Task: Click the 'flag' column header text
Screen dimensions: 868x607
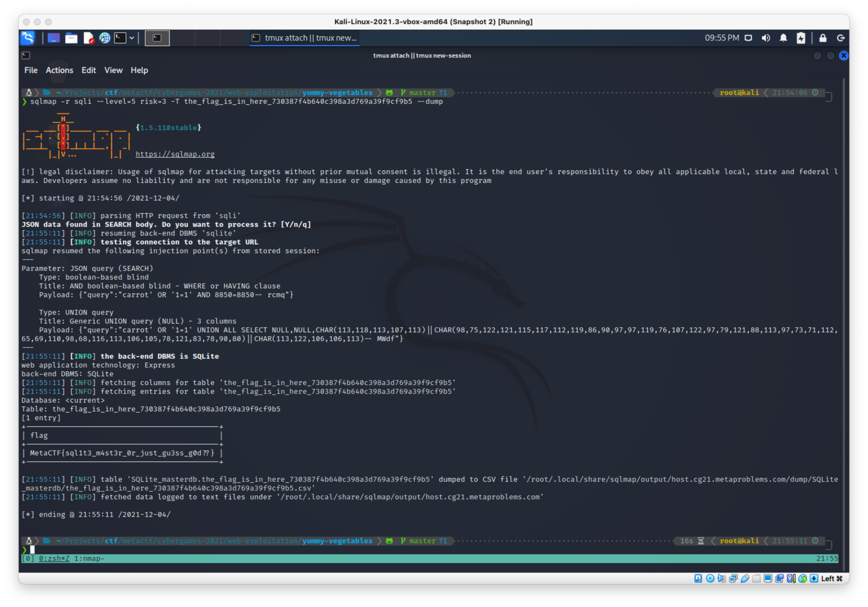Action: pos(39,435)
